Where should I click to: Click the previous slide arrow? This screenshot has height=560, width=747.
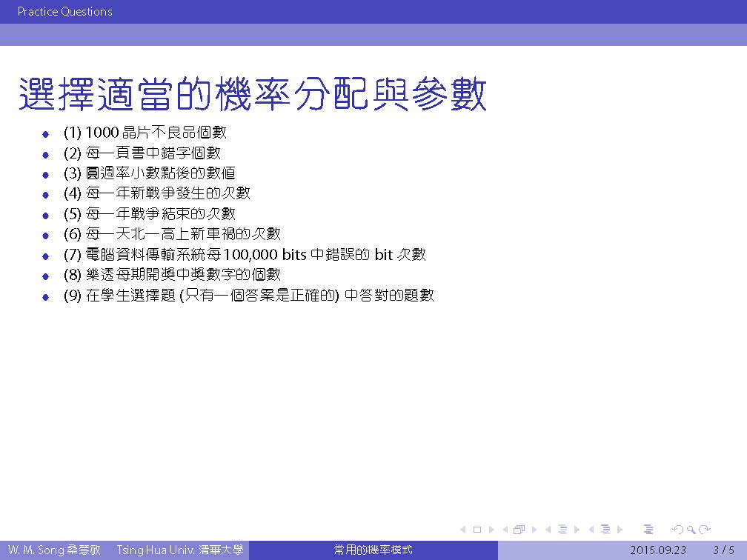click(x=463, y=530)
